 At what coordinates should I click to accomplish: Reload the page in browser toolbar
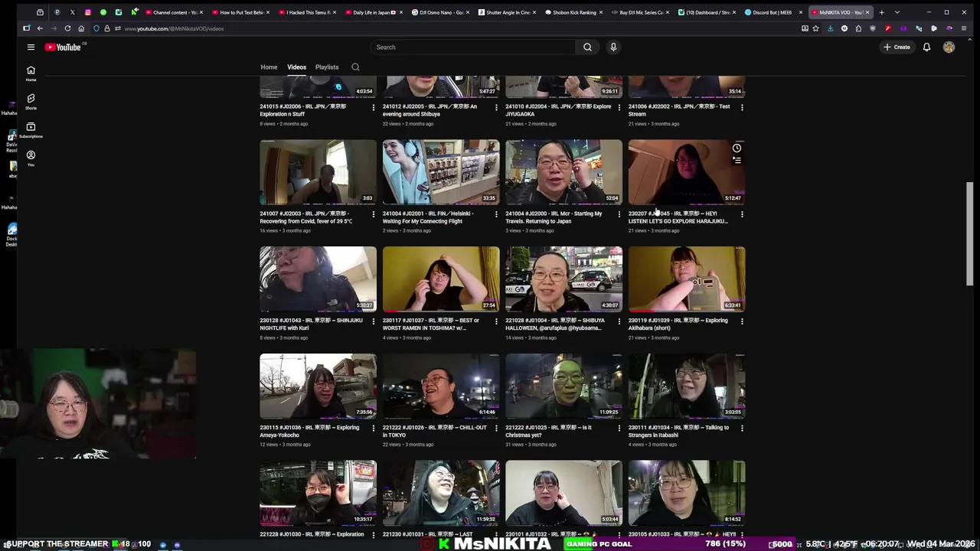pyautogui.click(x=67, y=28)
